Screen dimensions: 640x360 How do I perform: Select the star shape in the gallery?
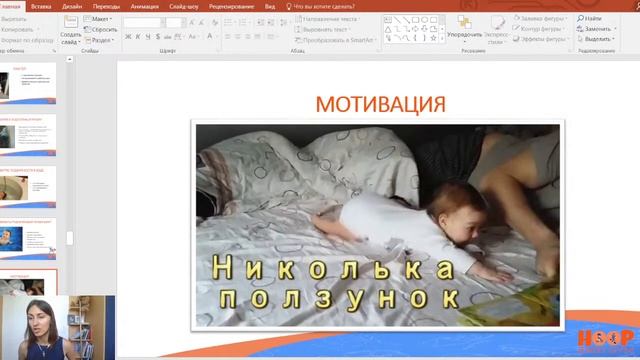(433, 38)
